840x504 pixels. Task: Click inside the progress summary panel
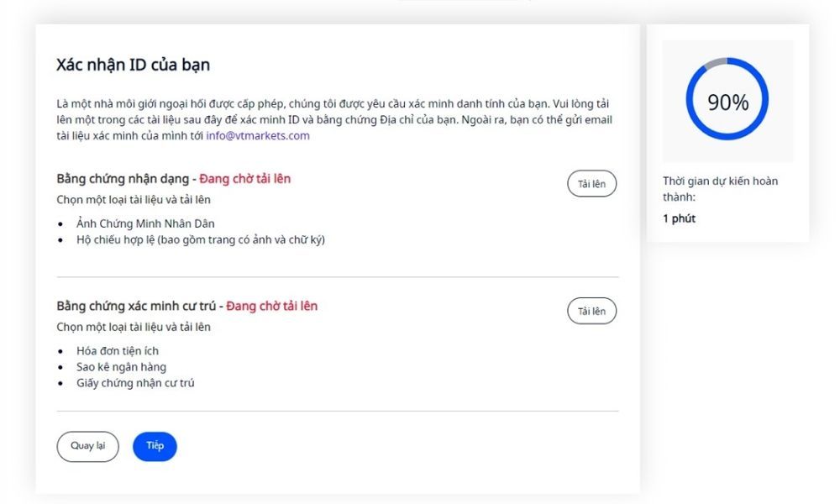[726, 134]
